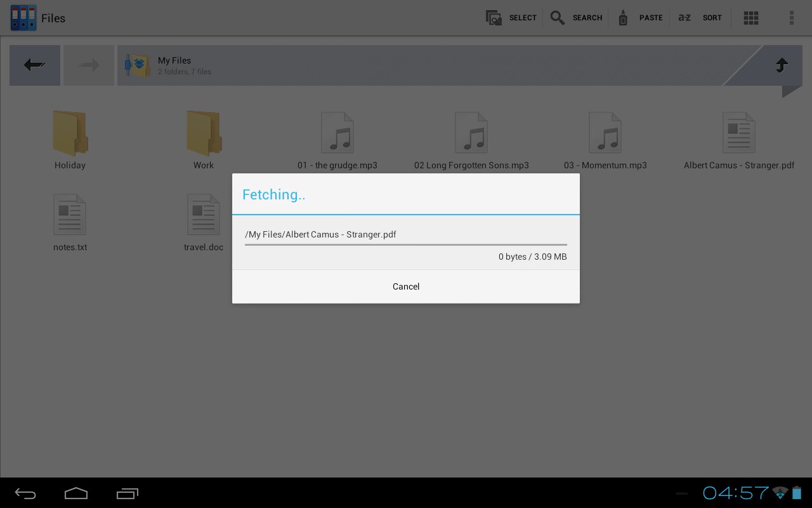The image size is (812, 508).
Task: Select the Albert Camus - Stranger.pdf icon
Action: (x=739, y=133)
